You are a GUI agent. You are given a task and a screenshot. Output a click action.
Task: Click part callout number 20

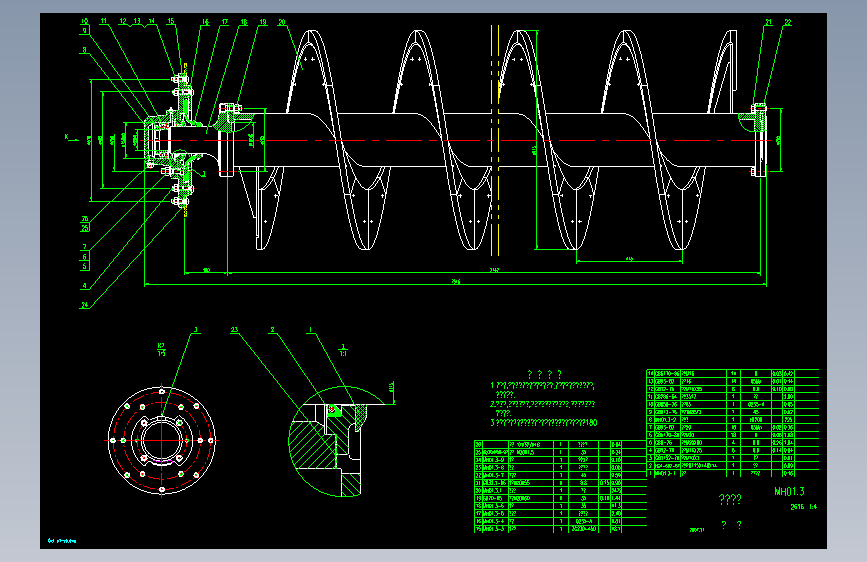pyautogui.click(x=282, y=22)
